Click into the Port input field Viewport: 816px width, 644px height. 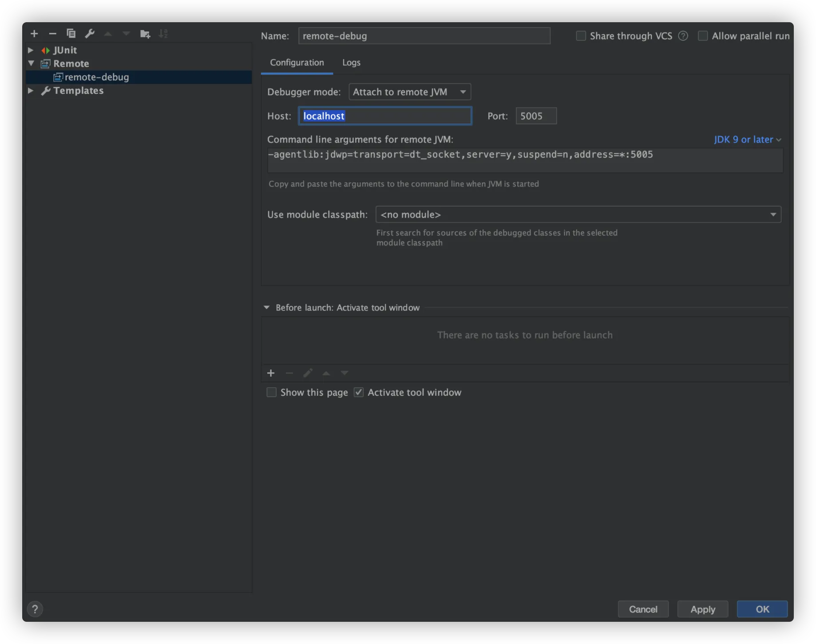pyautogui.click(x=536, y=116)
